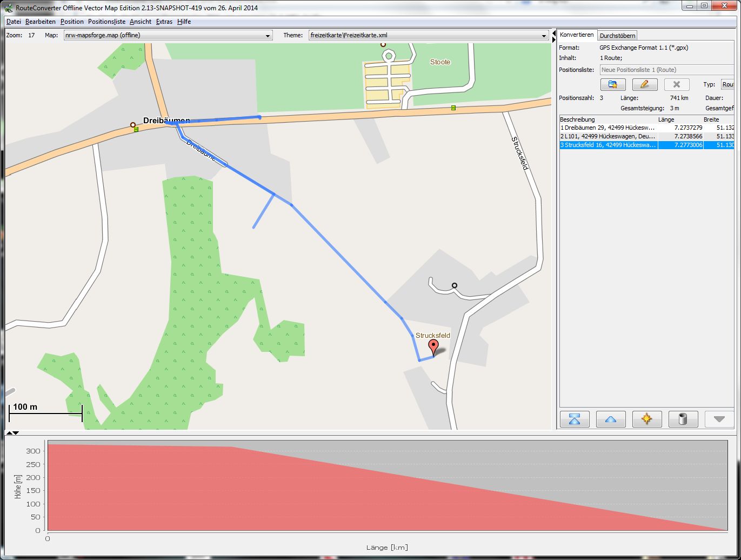741x560 pixels.
Task: Click the Positionsliste name field
Action: point(666,70)
